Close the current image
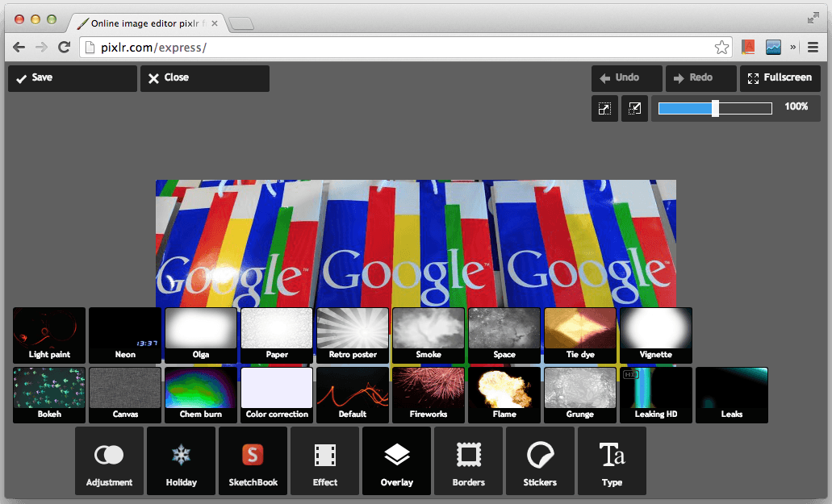The width and height of the screenshot is (832, 504). pyautogui.click(x=204, y=78)
